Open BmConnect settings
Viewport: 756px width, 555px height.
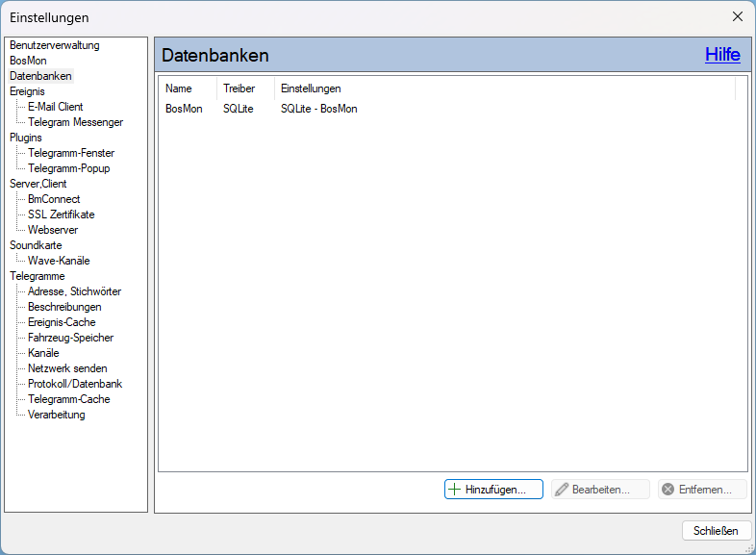54,199
